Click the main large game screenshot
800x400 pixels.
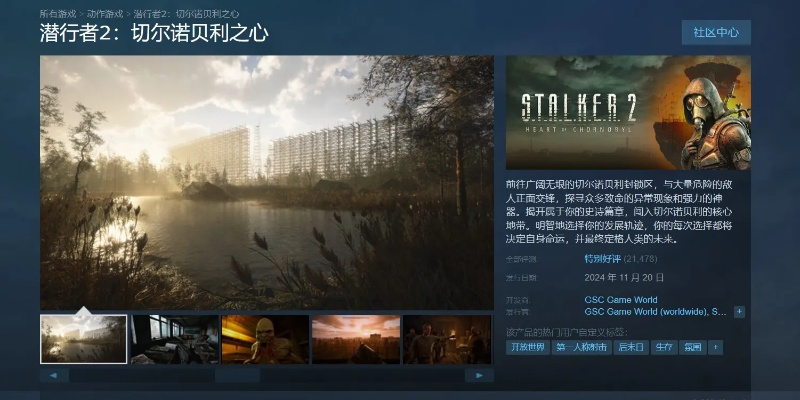pyautogui.click(x=267, y=182)
